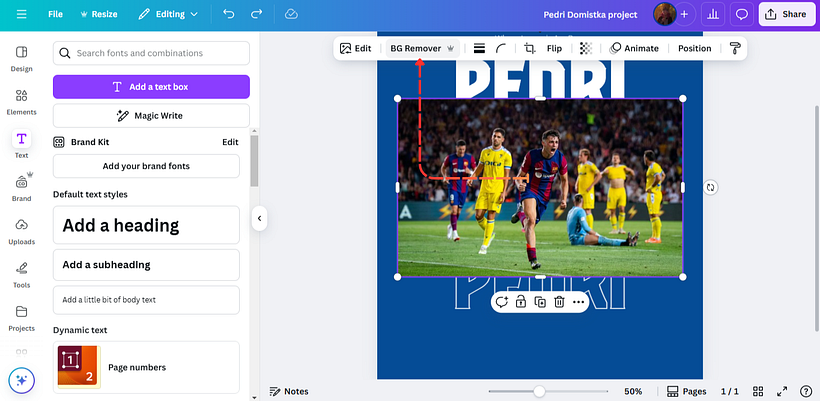Screen dimensions: 820x401
Task: Add a little bit of body text
Action: pos(146,300)
